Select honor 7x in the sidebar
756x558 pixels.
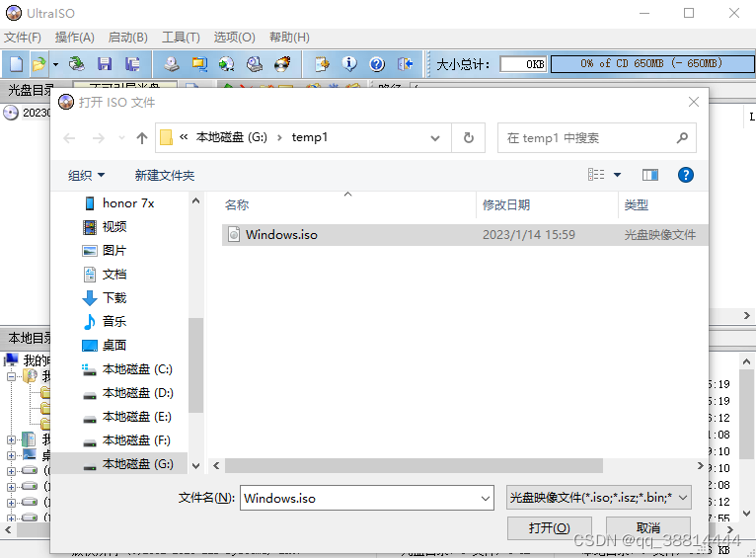[119, 203]
